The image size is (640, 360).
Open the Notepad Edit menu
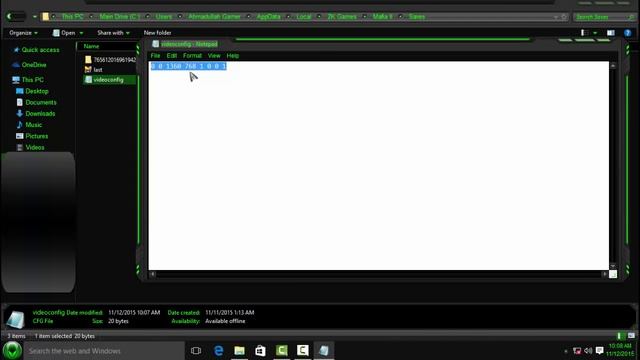tap(171, 56)
